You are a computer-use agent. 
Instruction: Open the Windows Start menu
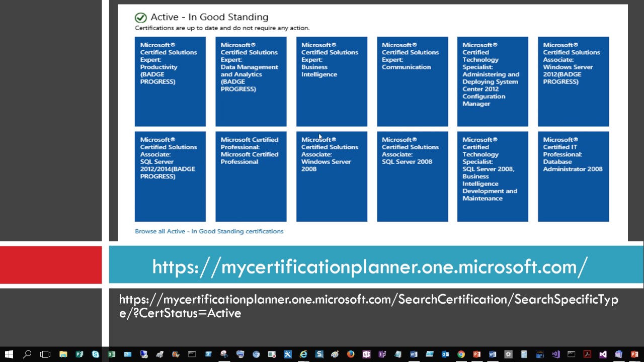pos(9,354)
